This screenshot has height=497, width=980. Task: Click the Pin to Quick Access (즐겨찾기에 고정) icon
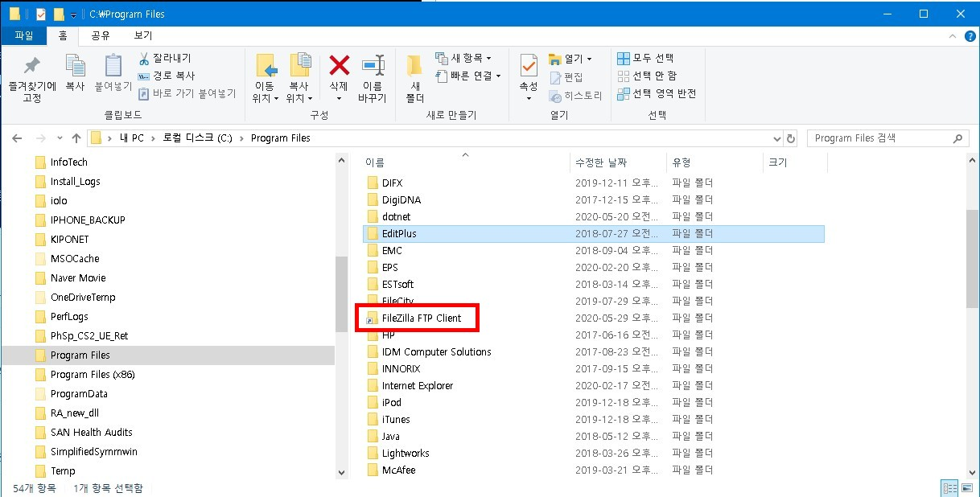(x=32, y=65)
